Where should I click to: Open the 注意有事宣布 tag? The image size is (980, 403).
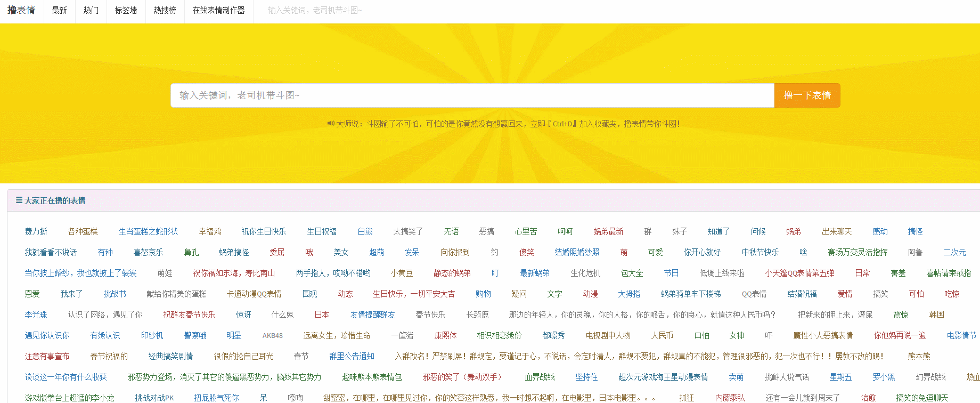[47, 356]
